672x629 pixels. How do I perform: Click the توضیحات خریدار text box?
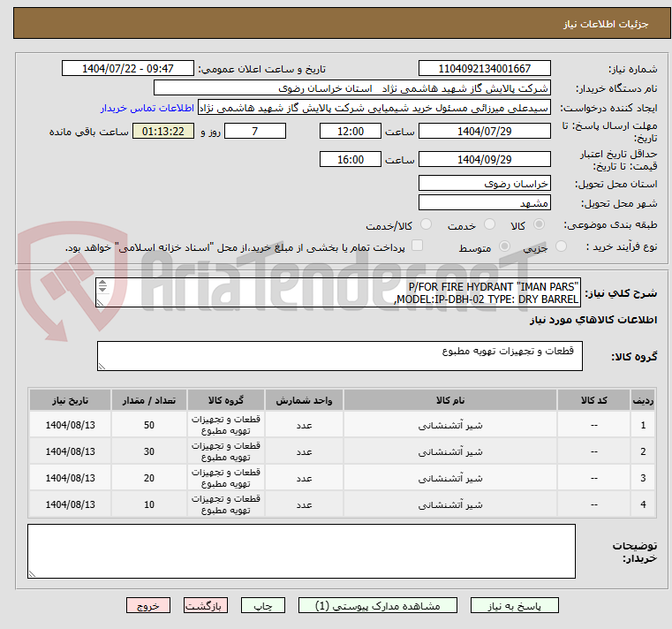coord(303,551)
